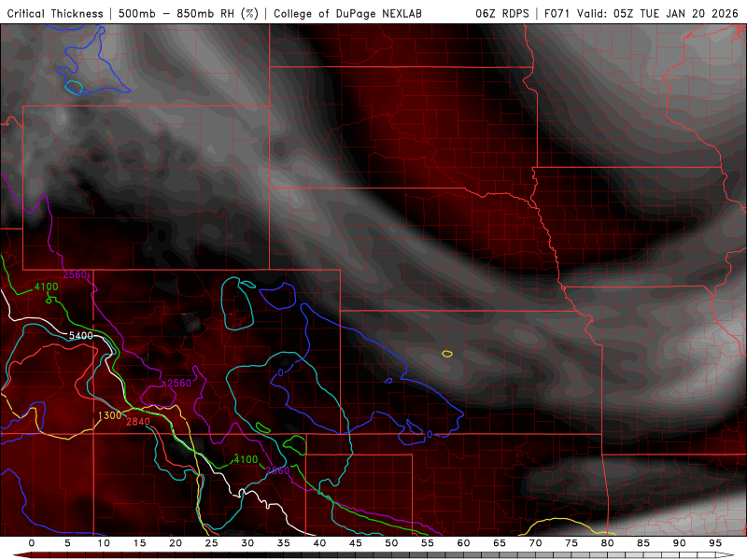
Task: Click the white "5400" contour label
Action: tap(81, 336)
